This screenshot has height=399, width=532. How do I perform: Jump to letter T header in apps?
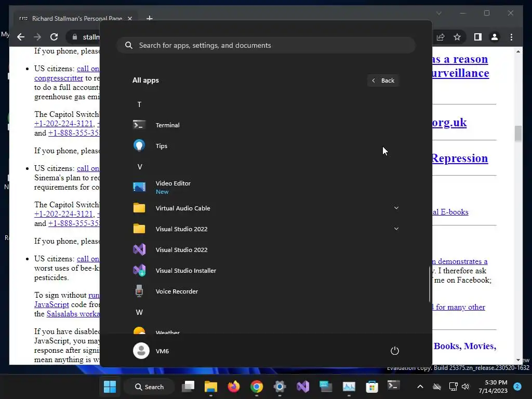coord(139,104)
